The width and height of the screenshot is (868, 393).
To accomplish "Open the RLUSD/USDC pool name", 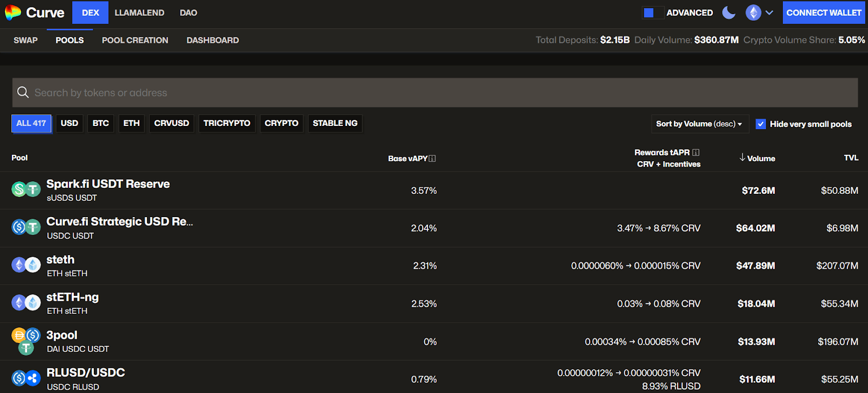I will (86, 372).
